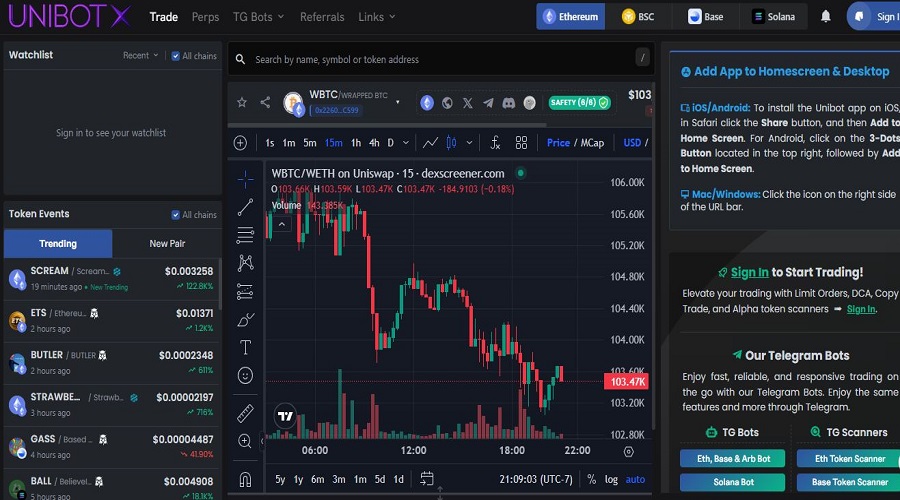Select the trend line drawing tool
900x500 pixels.
click(x=245, y=207)
